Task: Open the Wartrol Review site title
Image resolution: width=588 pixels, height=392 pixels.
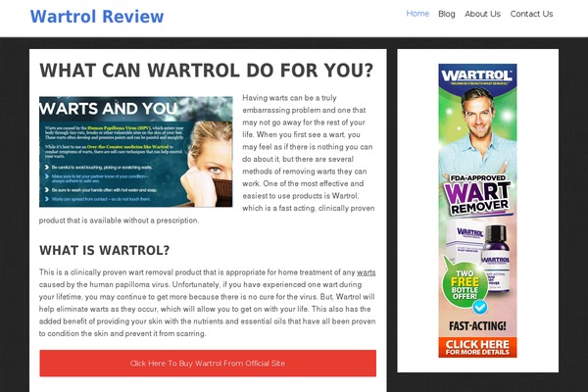Action: click(97, 17)
